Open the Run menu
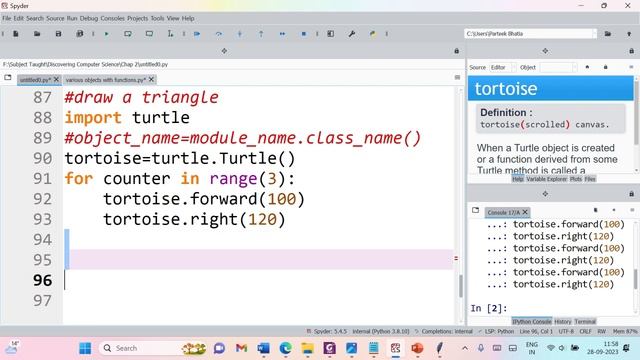 pos(72,18)
